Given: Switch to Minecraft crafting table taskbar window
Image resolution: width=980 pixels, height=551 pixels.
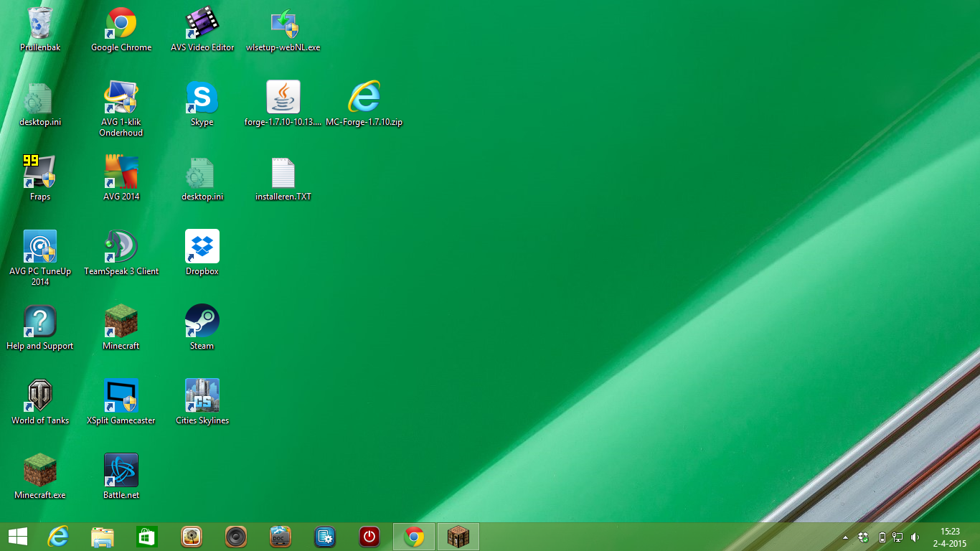Looking at the screenshot, I should coord(458,537).
